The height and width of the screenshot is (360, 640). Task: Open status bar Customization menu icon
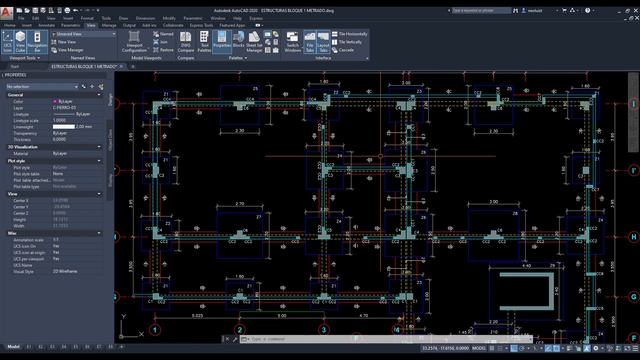[635, 348]
